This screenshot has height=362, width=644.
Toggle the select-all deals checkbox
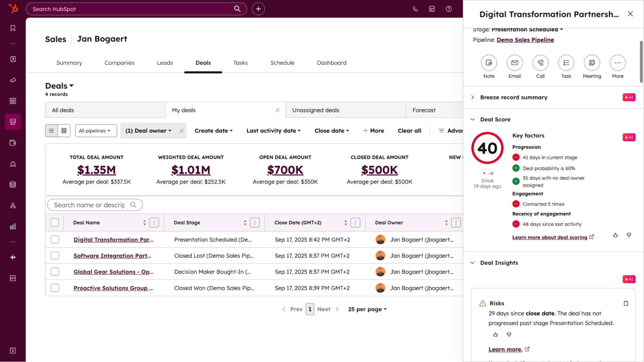click(55, 223)
